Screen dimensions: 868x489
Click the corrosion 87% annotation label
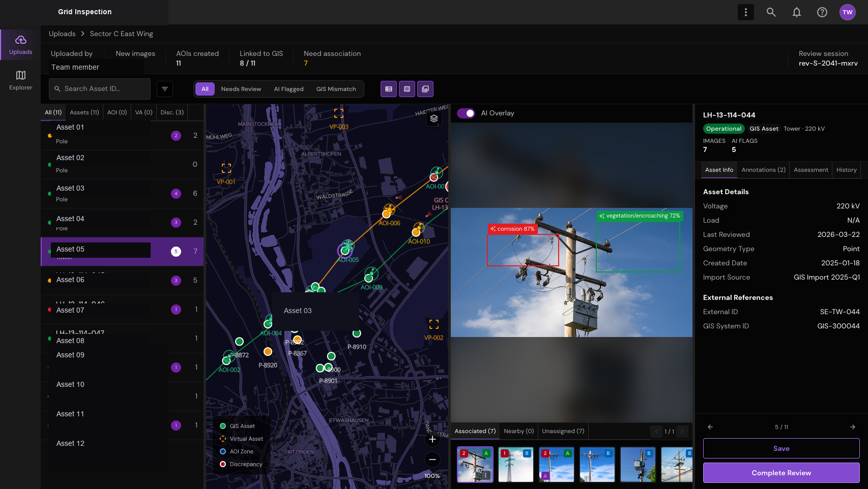pyautogui.click(x=513, y=229)
